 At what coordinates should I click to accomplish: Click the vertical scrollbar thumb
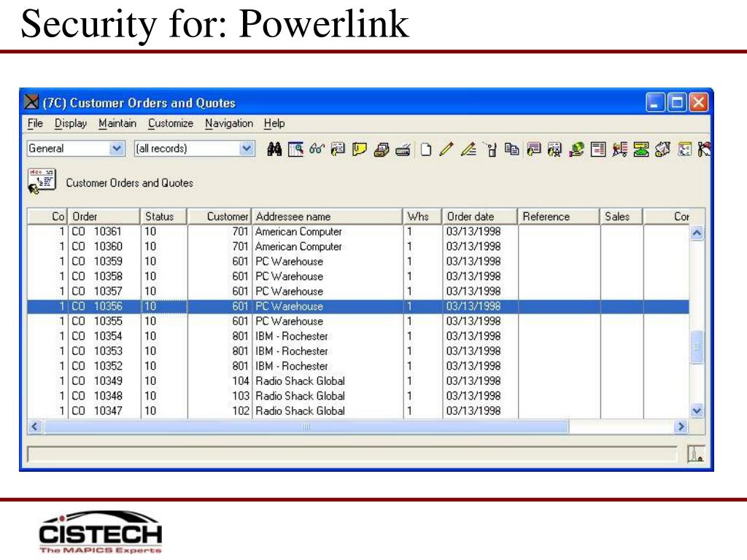pos(697,347)
